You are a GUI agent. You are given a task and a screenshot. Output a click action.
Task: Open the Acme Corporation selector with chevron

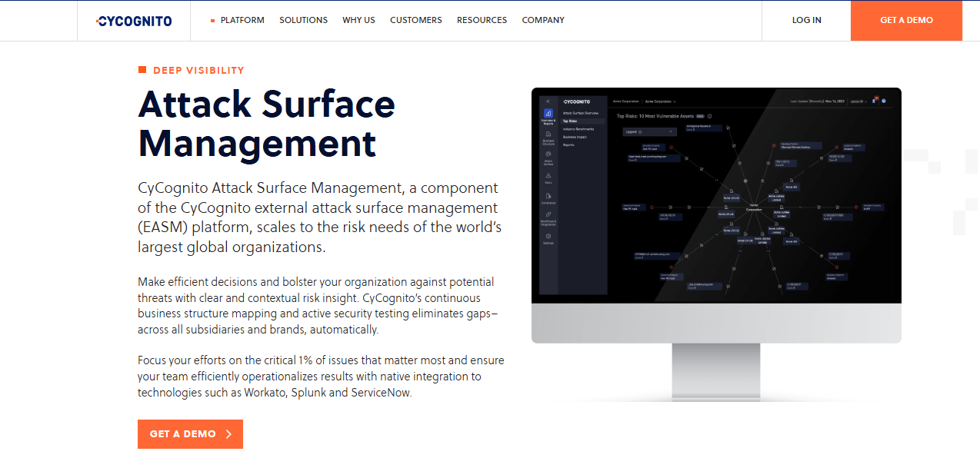pyautogui.click(x=661, y=101)
